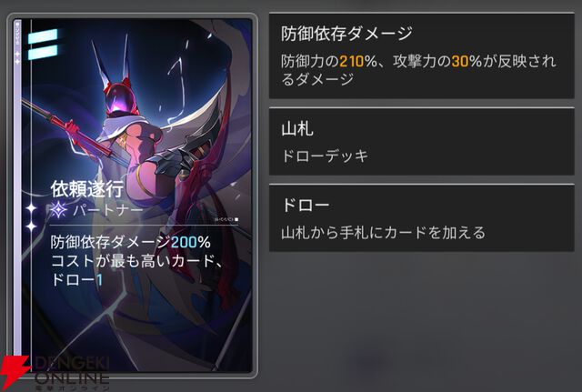582x392 pixels.
Task: Click the upper white four-point star on the card's edge
Action: pyautogui.click(x=31, y=208)
